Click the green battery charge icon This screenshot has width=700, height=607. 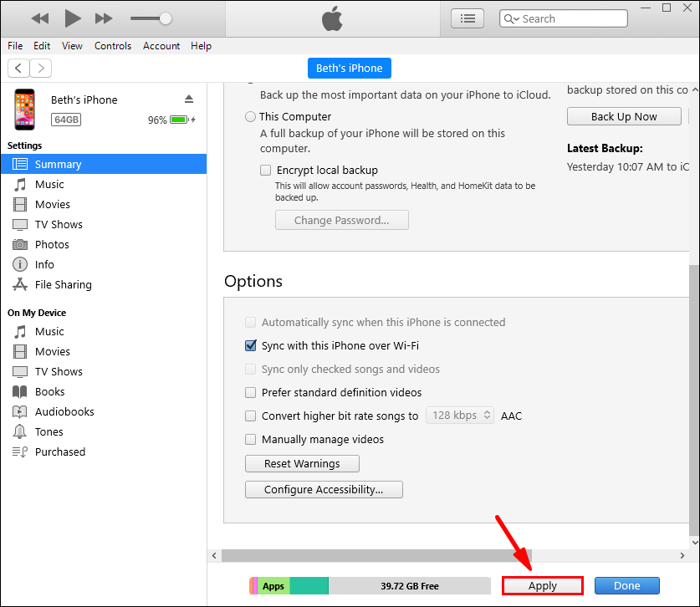point(179,120)
